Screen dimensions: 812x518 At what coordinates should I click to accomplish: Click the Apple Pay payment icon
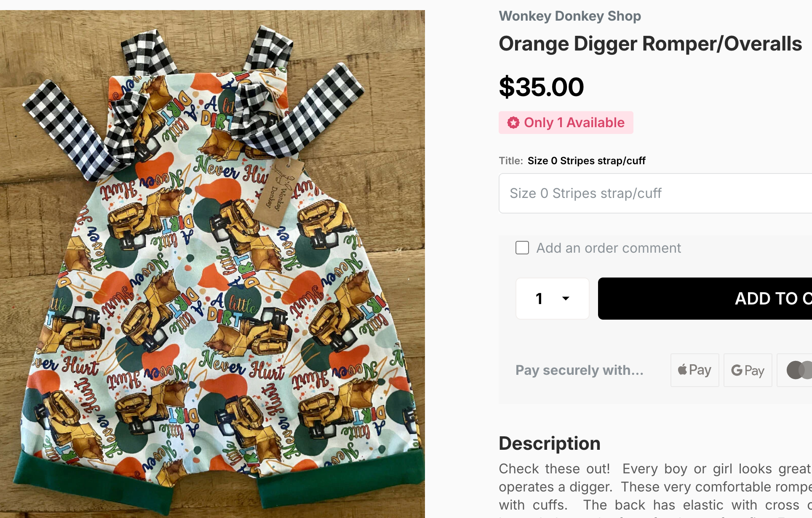click(694, 370)
